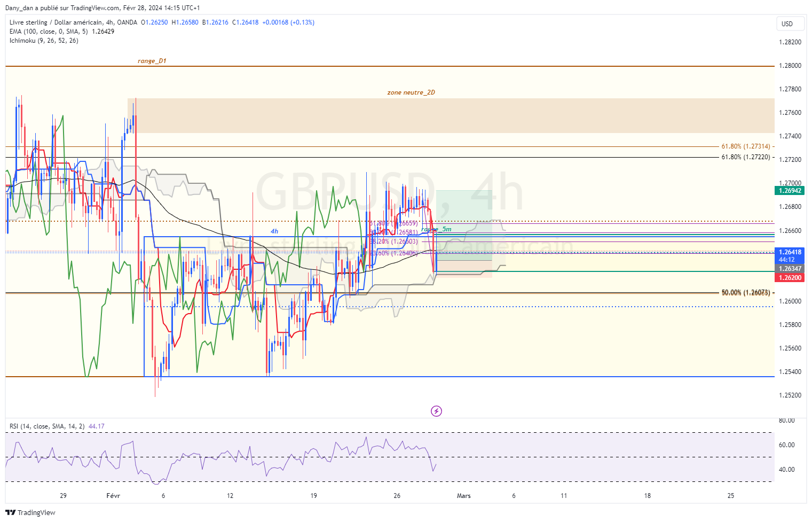Click the 1.25200 price axis label
Screen dimensions: 812x522
790,395
